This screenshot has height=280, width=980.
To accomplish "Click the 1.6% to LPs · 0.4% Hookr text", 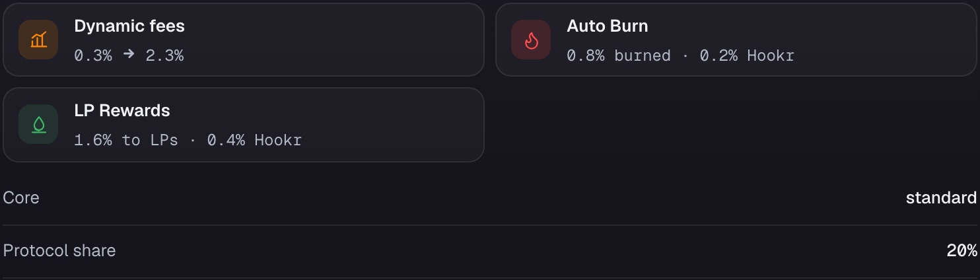I will [188, 140].
